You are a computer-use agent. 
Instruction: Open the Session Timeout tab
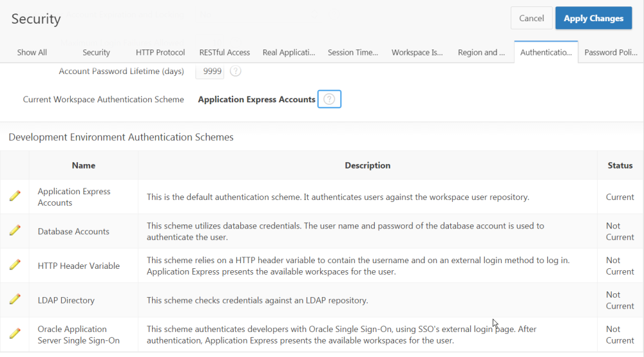(353, 53)
